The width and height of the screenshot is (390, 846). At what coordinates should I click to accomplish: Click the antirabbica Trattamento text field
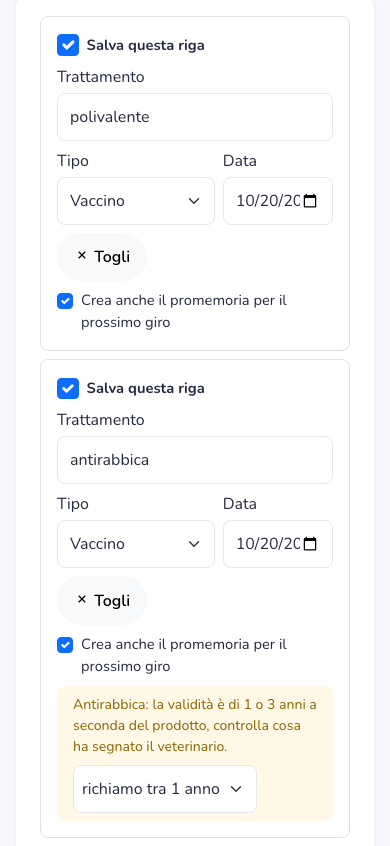click(195, 460)
